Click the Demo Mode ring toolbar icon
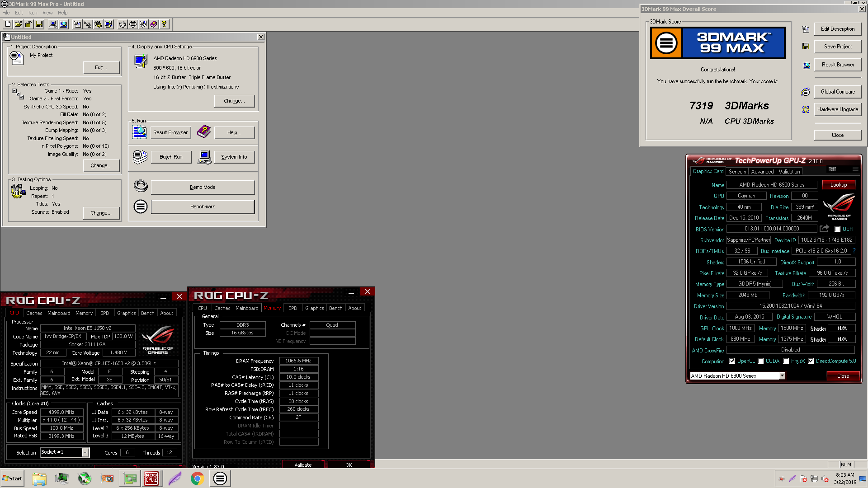Screen dimensions: 868x488 (123, 24)
